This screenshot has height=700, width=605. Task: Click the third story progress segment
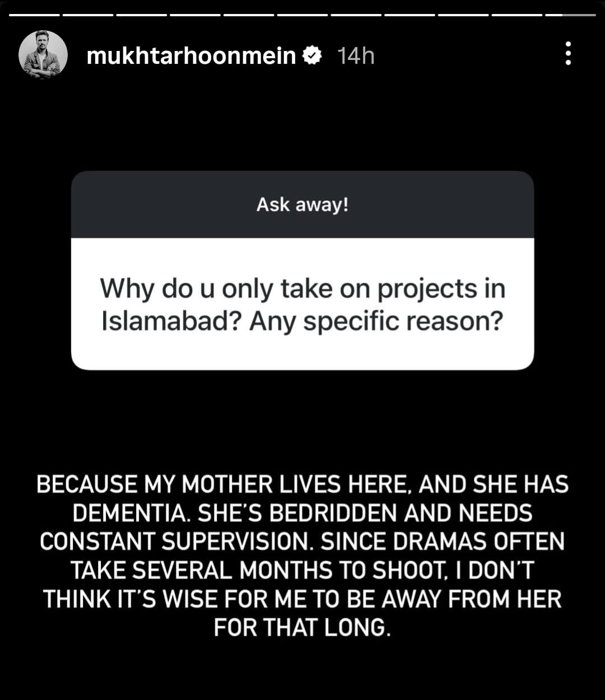tap(142, 15)
